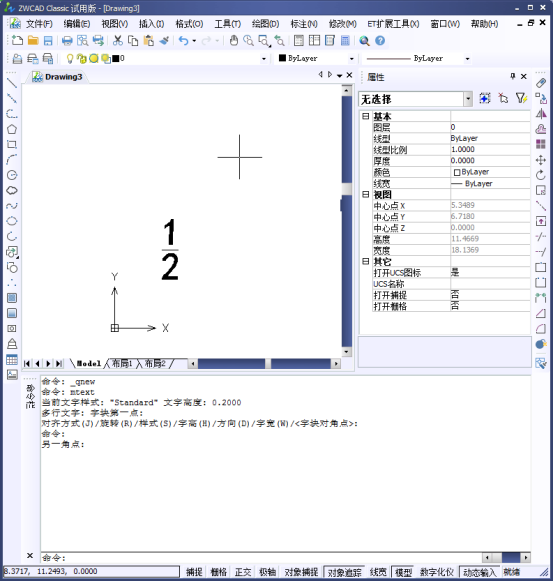Select the Polygon tool in the draw toolbar
Image resolution: width=554 pixels, height=582 pixels.
pyautogui.click(x=12, y=129)
